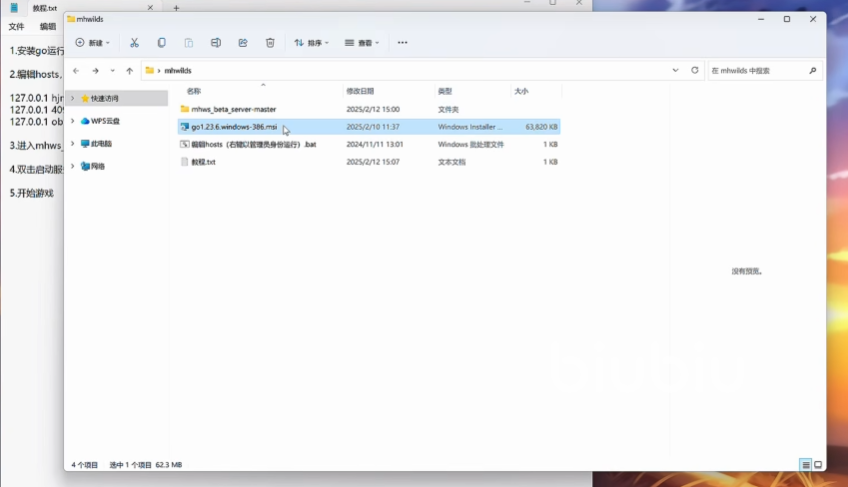This screenshot has height=487, width=848.
Task: Click the Rename icon in toolbar
Action: [216, 43]
